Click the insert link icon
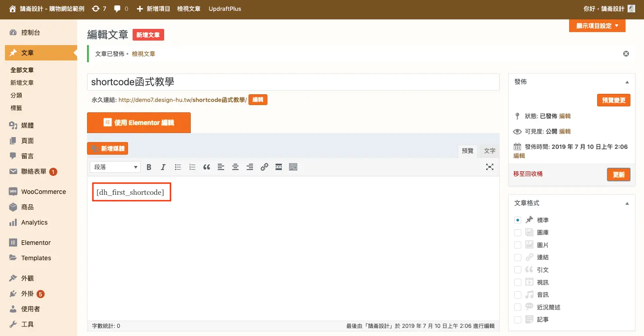 click(x=264, y=167)
